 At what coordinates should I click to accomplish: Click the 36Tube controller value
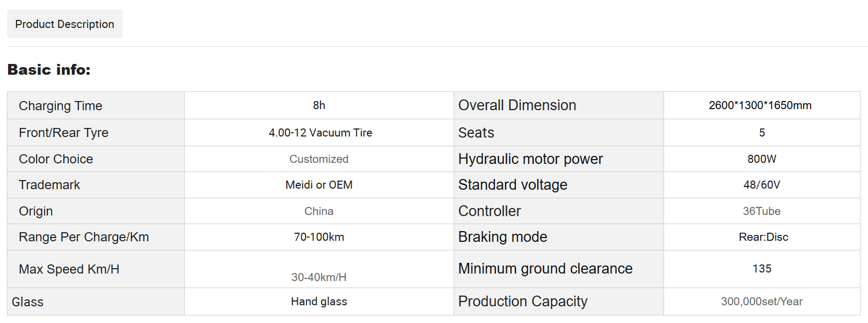761,211
